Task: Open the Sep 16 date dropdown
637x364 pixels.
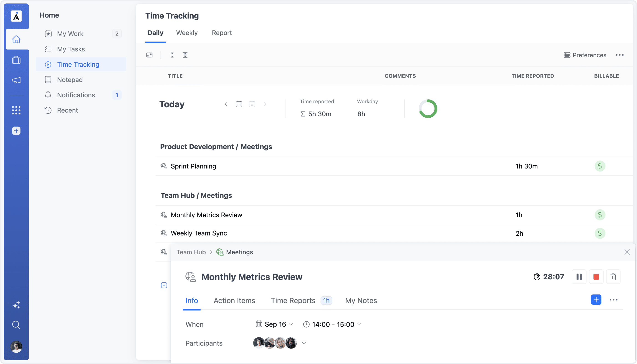Action: point(275,324)
